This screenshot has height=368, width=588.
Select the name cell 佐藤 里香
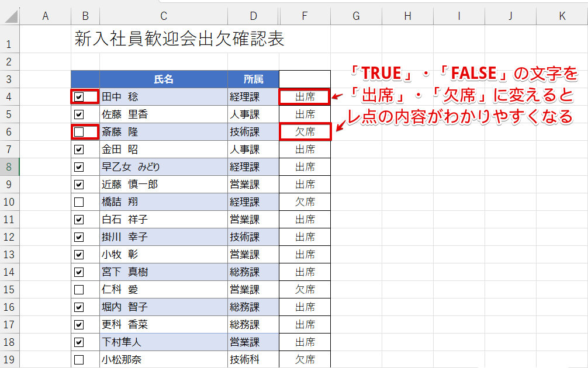click(164, 114)
